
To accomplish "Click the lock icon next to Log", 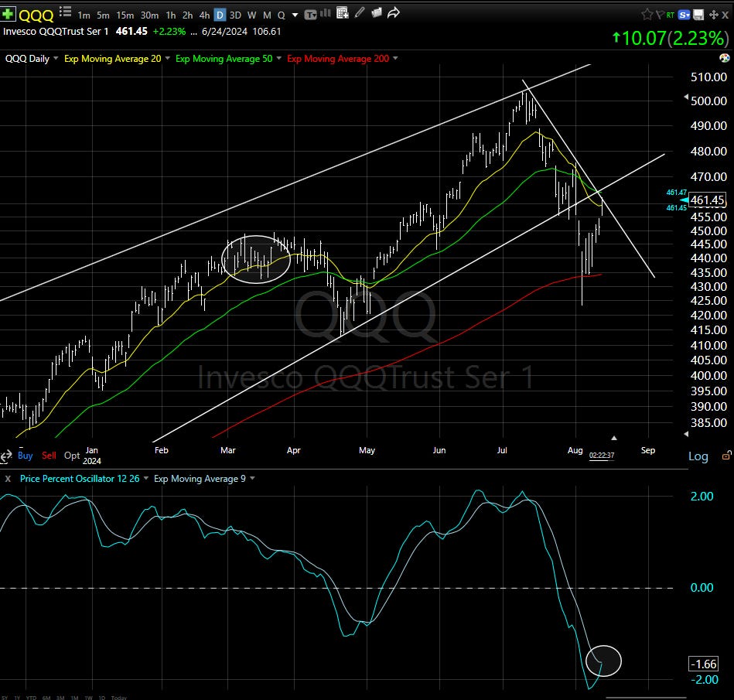I will 726,455.
